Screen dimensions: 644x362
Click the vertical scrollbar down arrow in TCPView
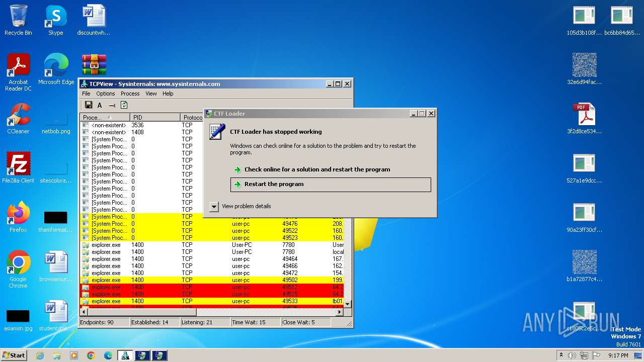(347, 304)
